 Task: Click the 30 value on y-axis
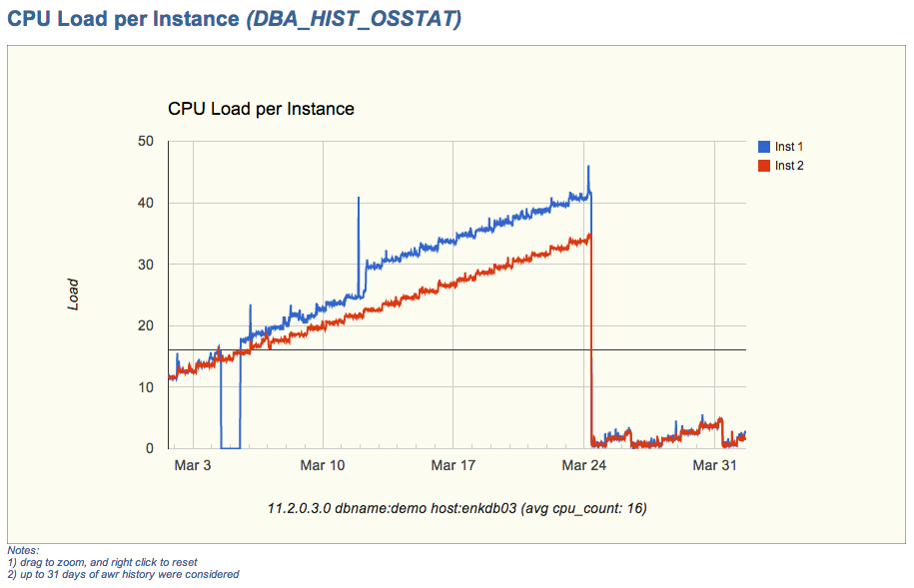click(146, 265)
